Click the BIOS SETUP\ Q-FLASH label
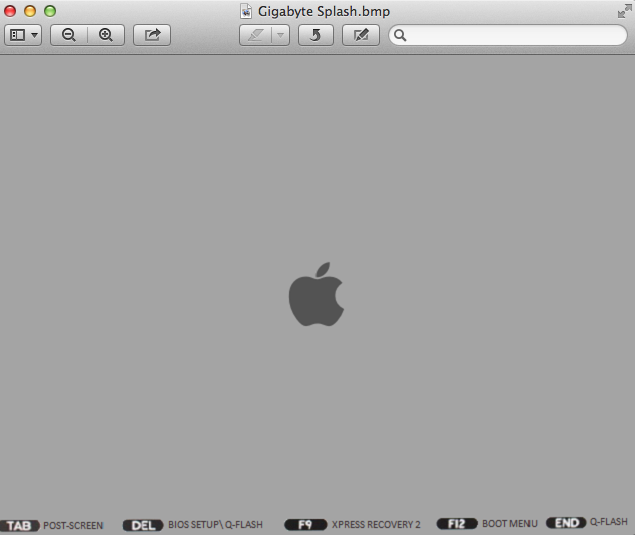635x535 pixels. [215, 524]
